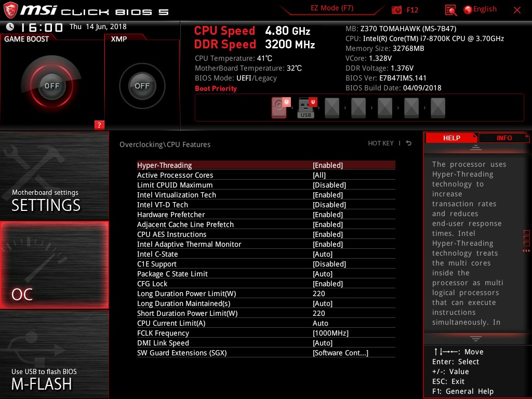Click the DDR Speed 3200 MHz readout
Viewport: 532px width, 399px height.
(x=255, y=45)
